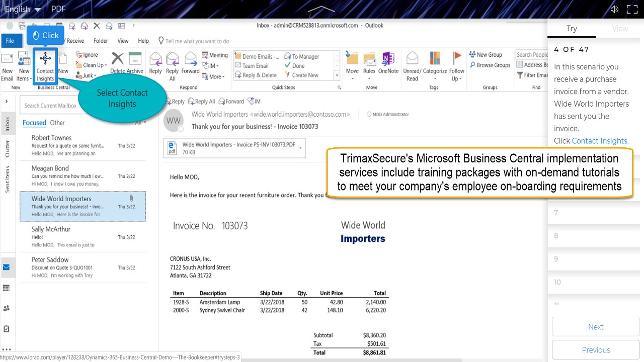644x362 pixels.
Task: Switch to the Focused inbox tab
Action: (x=34, y=123)
